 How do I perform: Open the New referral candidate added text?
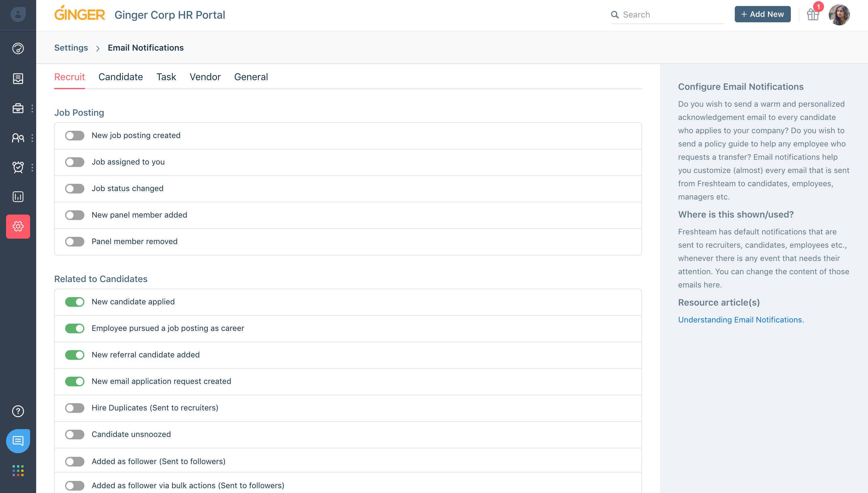(x=146, y=354)
